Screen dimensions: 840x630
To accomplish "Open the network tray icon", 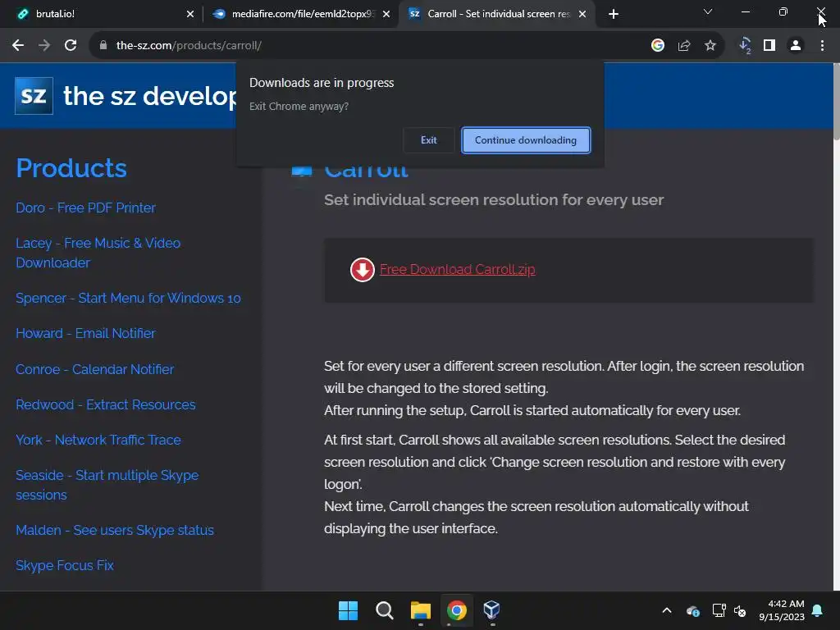I will [x=719, y=610].
